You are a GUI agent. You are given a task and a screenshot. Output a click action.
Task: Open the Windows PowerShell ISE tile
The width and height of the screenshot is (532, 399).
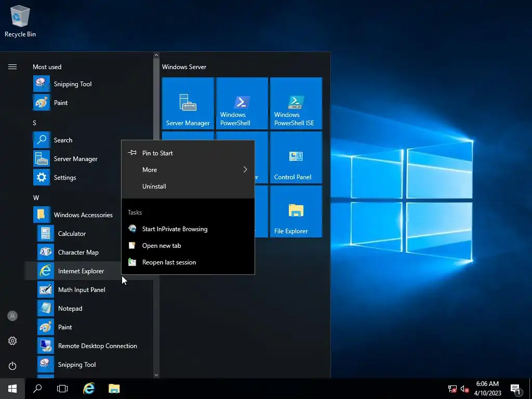click(296, 103)
